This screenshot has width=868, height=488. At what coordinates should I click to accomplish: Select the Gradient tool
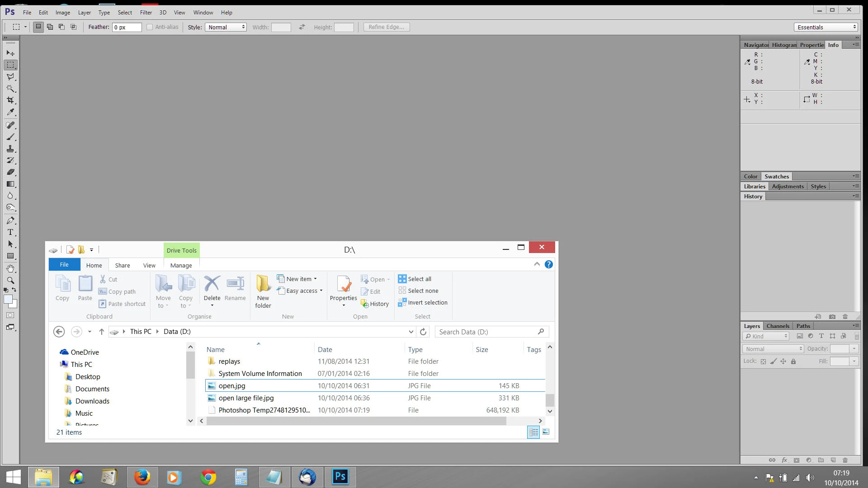[10, 184]
